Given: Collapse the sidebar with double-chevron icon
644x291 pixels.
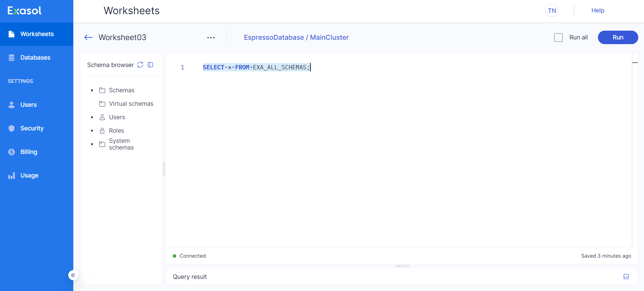Looking at the screenshot, I should (x=73, y=275).
